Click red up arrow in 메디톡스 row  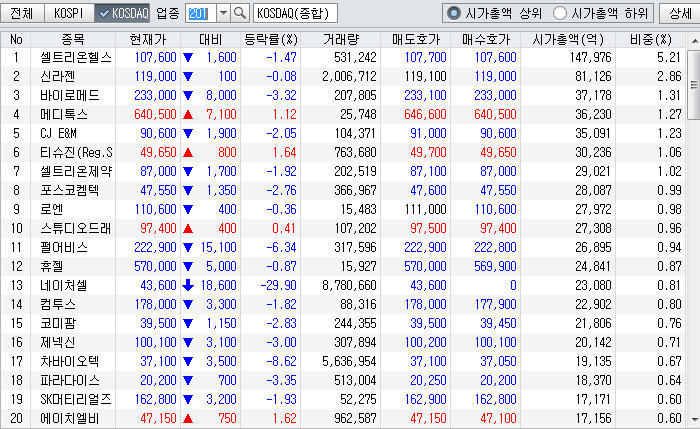tap(187, 113)
